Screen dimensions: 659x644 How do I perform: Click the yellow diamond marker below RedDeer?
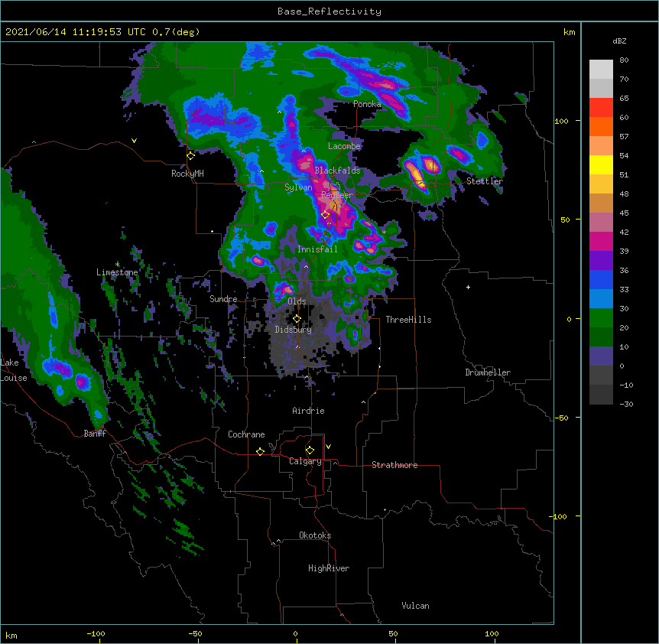[326, 215]
